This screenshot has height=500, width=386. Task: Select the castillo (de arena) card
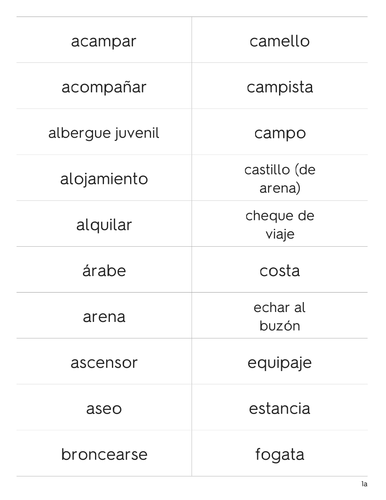click(280, 177)
